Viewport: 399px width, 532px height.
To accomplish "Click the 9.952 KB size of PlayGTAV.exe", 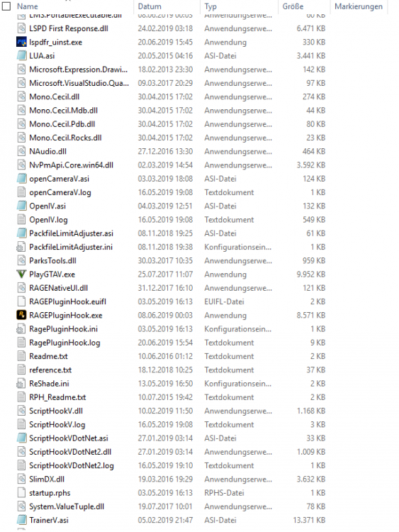I will pyautogui.click(x=311, y=274).
